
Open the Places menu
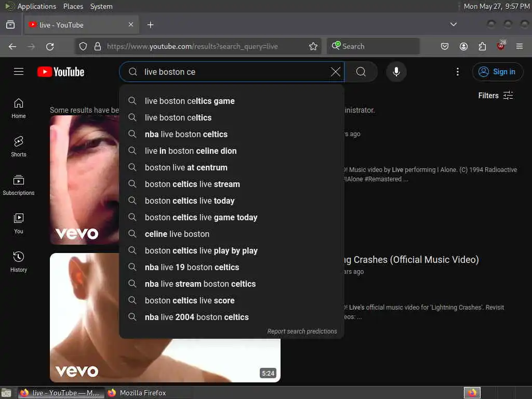(73, 6)
